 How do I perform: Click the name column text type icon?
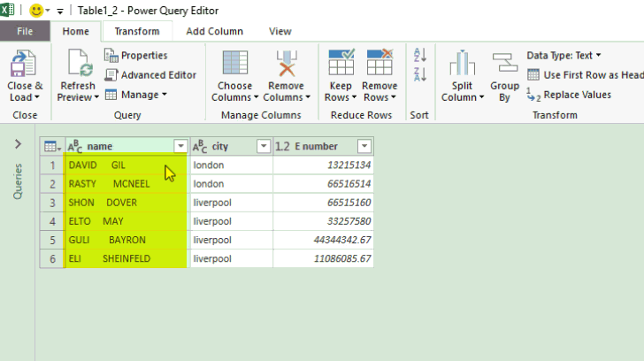pyautogui.click(x=74, y=146)
